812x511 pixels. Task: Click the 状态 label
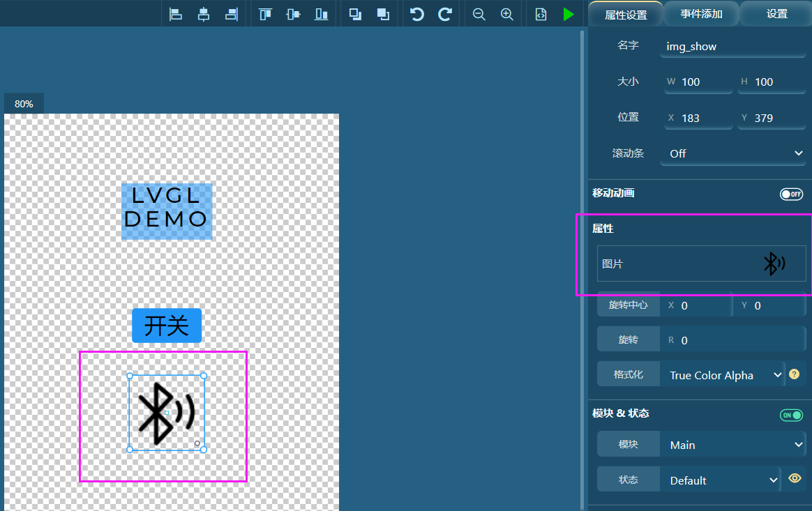coord(628,480)
